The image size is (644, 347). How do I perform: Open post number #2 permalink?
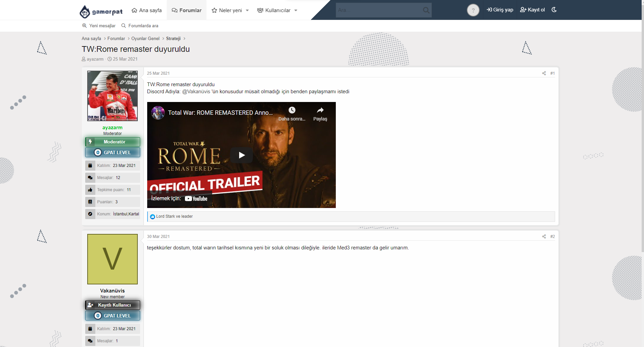(x=552, y=236)
